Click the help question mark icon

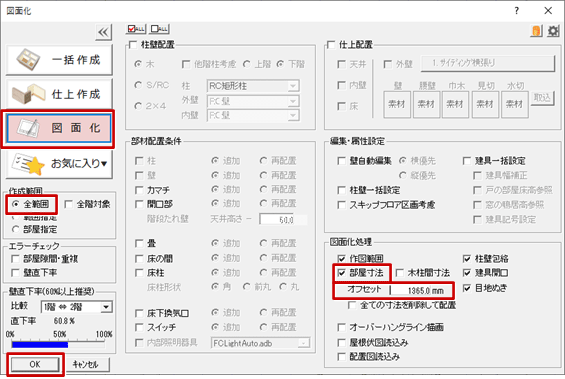click(517, 11)
